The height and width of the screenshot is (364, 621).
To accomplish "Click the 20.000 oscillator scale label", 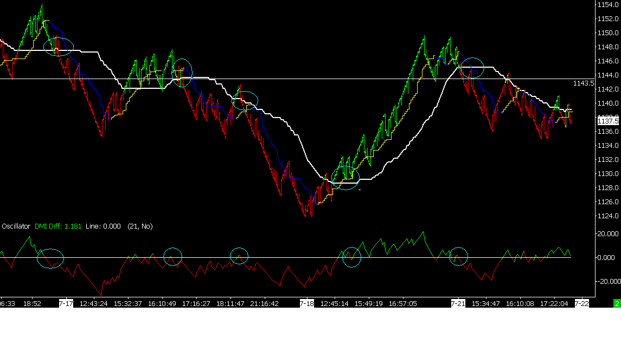I will coord(608,234).
